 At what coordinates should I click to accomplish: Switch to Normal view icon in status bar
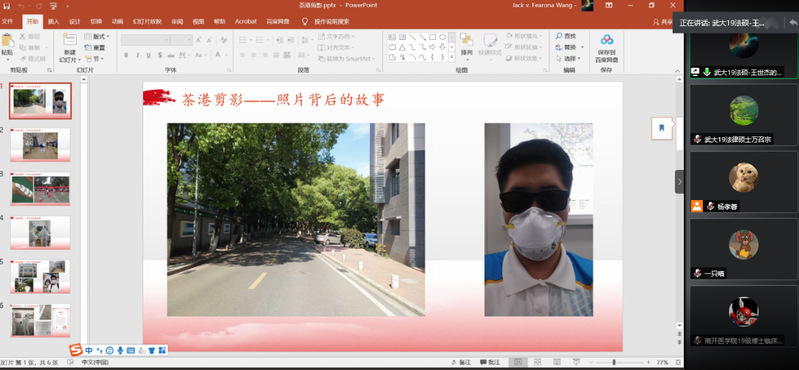518,362
